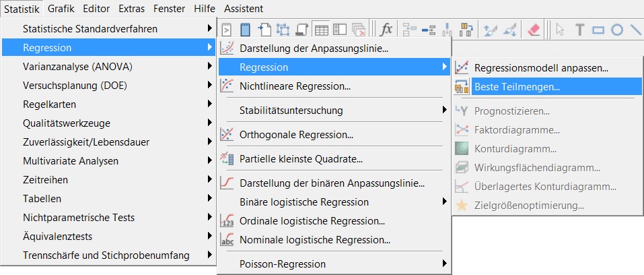Select the circle drawing tool icon
This screenshot has height=275, width=644.
tap(617, 30)
